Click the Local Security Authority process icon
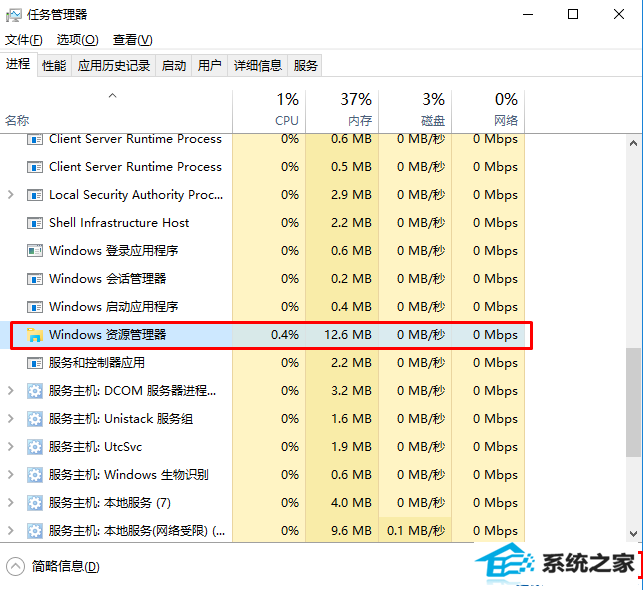 (35, 195)
